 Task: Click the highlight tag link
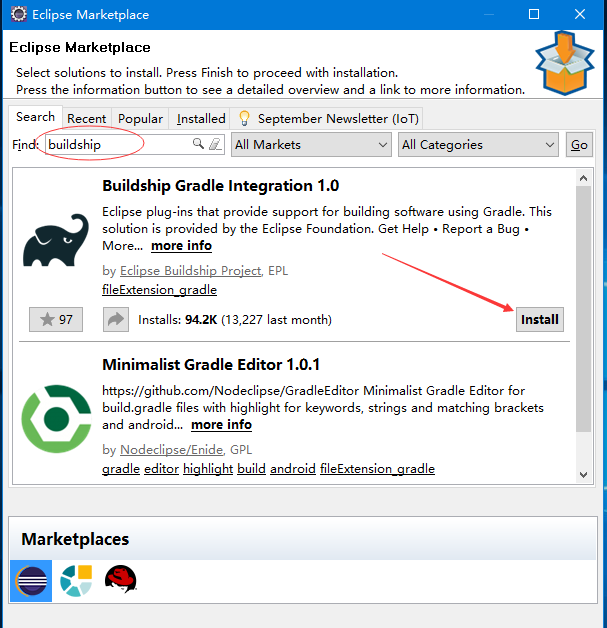point(208,469)
